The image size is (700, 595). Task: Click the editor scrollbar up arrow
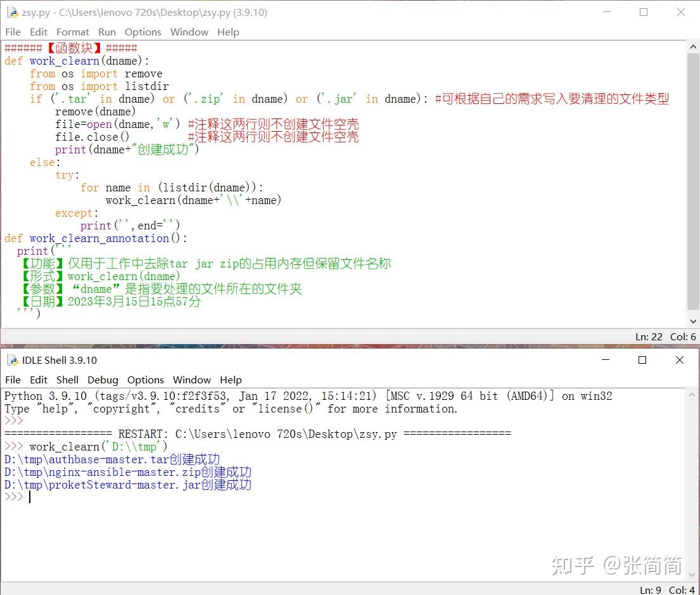point(693,46)
